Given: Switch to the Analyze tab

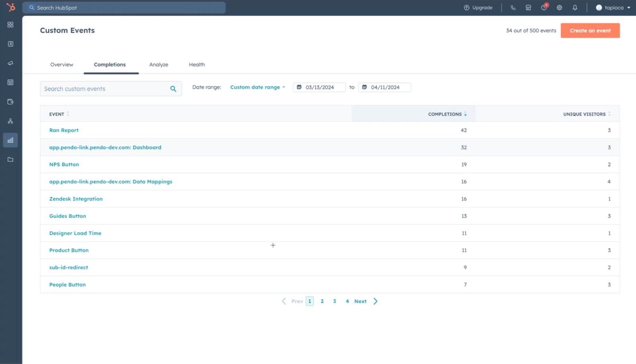Looking at the screenshot, I should 159,65.
